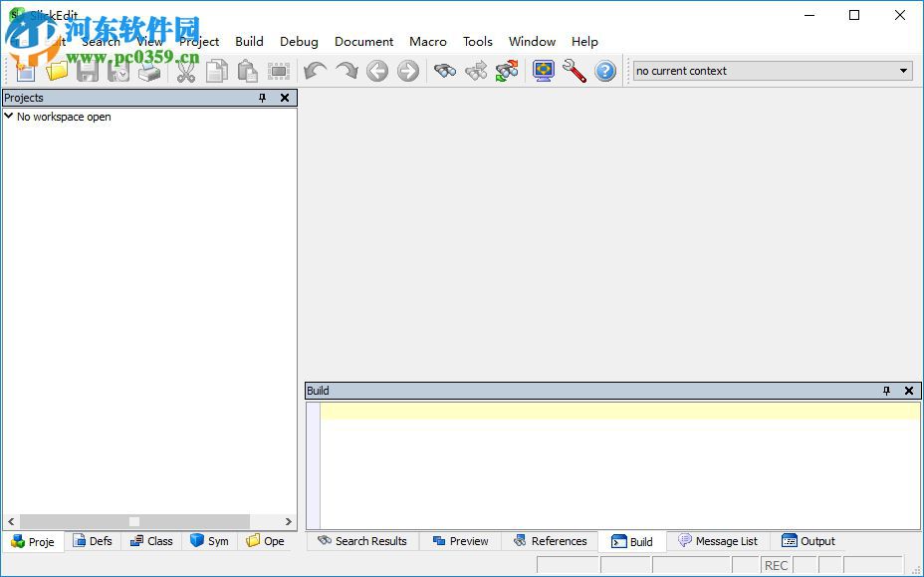Open the 'no current context' dropdown
Image resolution: width=924 pixels, height=577 pixels.
point(904,71)
